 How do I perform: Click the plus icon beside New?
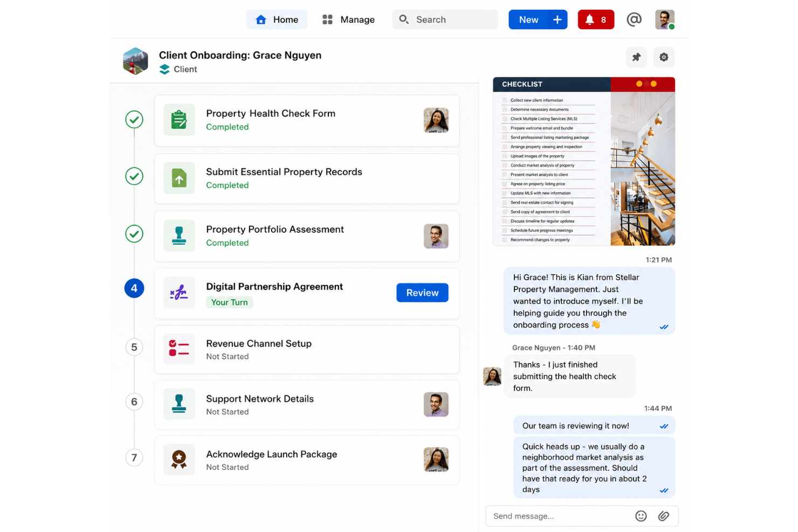[558, 19]
